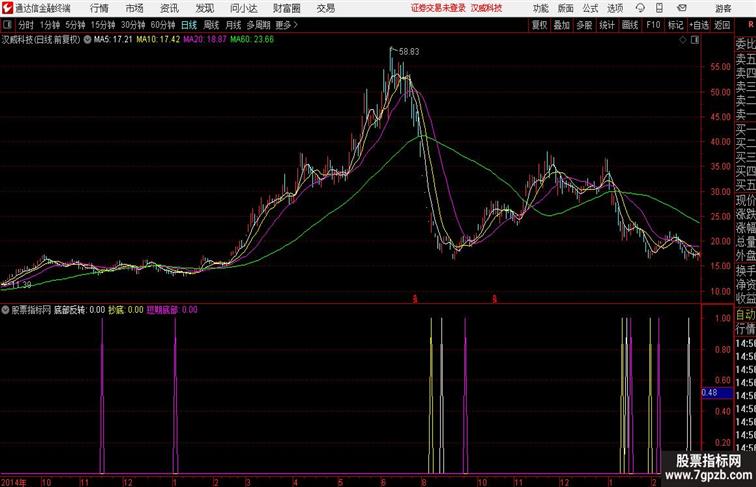
Task: Click the 短期底部: 0.00 indicator label
Action: [x=172, y=310]
